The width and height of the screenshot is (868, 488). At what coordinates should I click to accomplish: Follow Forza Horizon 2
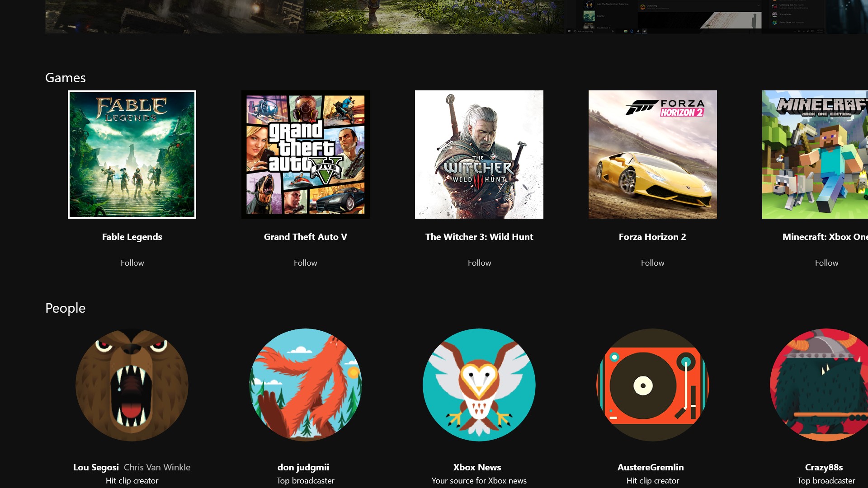[653, 263]
